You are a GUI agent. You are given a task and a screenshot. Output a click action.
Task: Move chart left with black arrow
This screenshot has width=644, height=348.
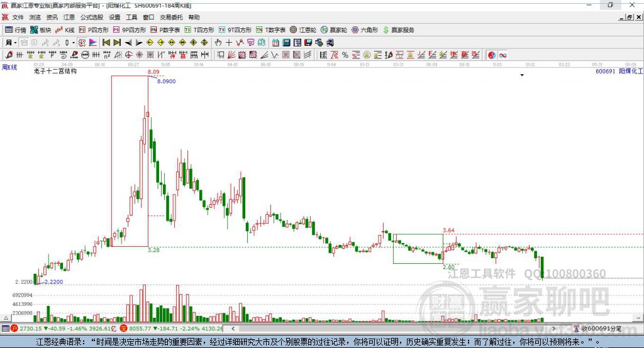(128, 43)
